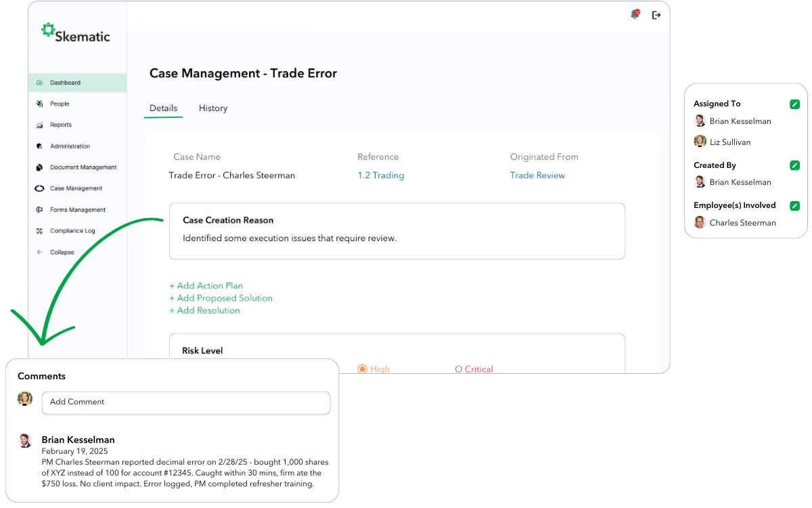Screen dimensions: 812x508
Task: Follow the Trade Review link
Action: click(537, 175)
